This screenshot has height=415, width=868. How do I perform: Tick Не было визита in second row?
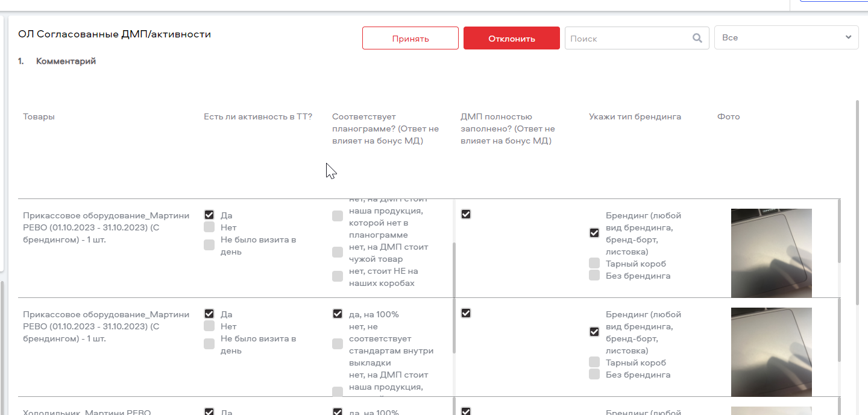[209, 344]
